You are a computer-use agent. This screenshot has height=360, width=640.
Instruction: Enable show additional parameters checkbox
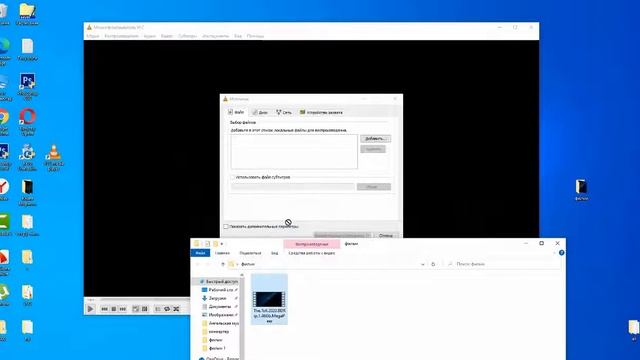(x=226, y=226)
